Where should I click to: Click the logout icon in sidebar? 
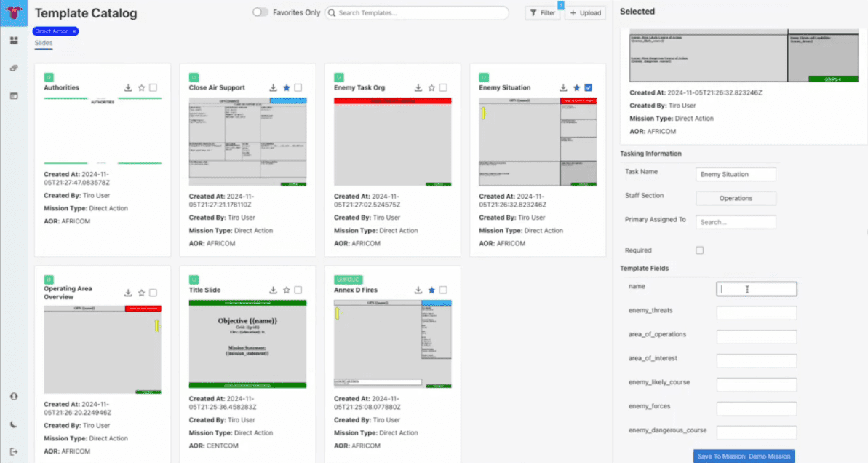[x=14, y=452]
